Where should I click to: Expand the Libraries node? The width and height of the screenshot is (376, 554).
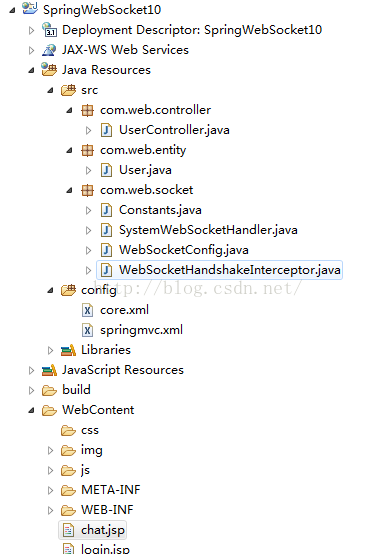(x=51, y=350)
